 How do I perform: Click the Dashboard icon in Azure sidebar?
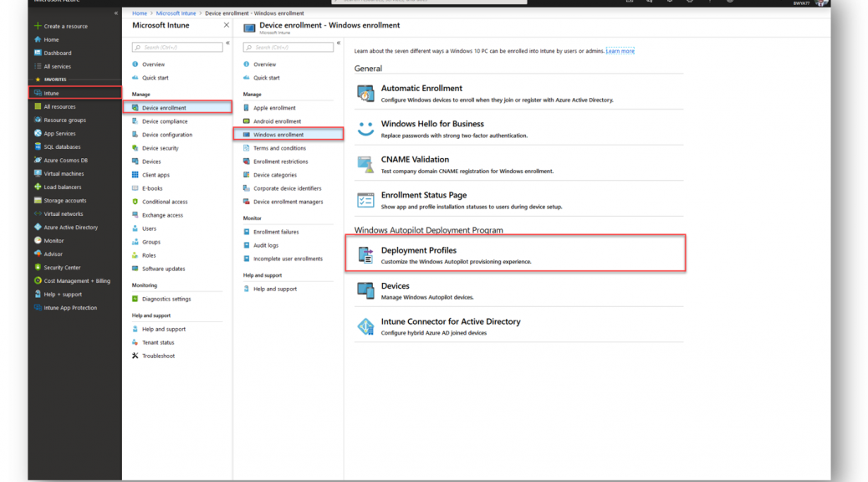click(x=38, y=53)
